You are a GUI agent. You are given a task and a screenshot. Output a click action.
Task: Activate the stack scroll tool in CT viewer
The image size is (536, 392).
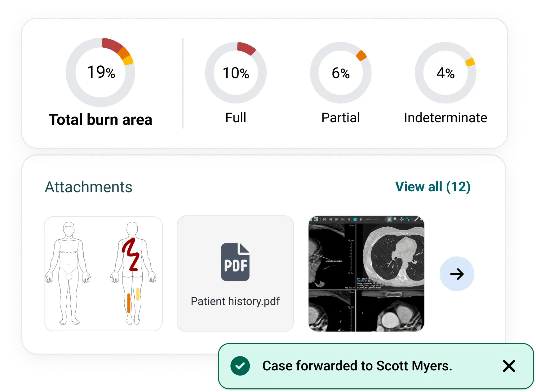tap(389, 219)
